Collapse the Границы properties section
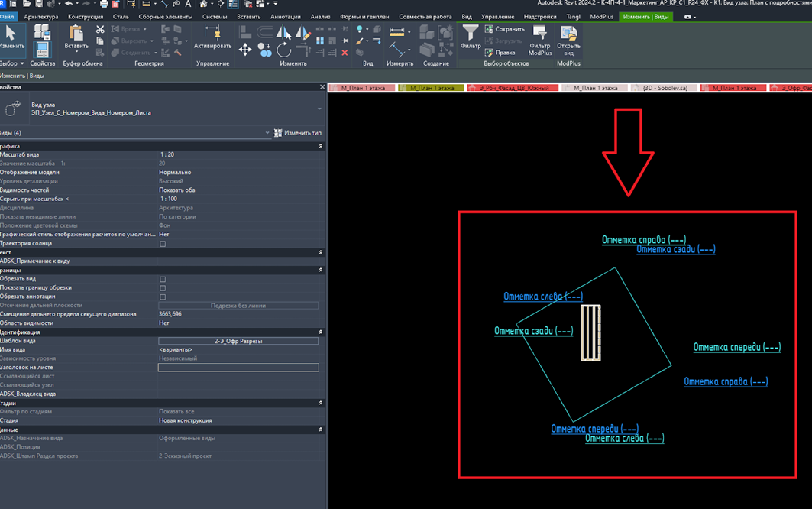The height and width of the screenshot is (509, 812). (x=321, y=270)
